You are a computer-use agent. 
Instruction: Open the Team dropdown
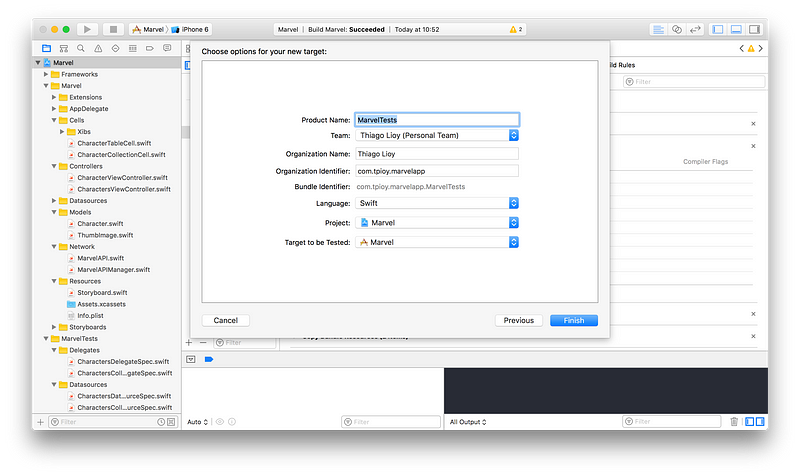(437, 135)
